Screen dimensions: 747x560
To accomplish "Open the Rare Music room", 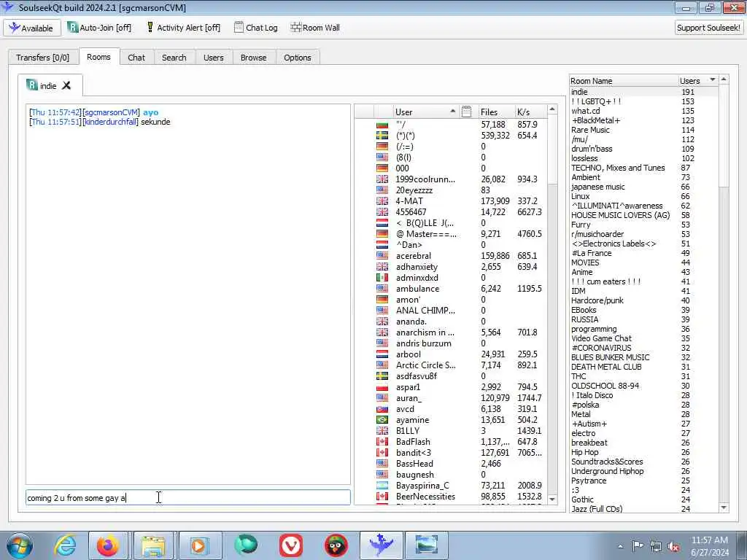I will pos(590,130).
